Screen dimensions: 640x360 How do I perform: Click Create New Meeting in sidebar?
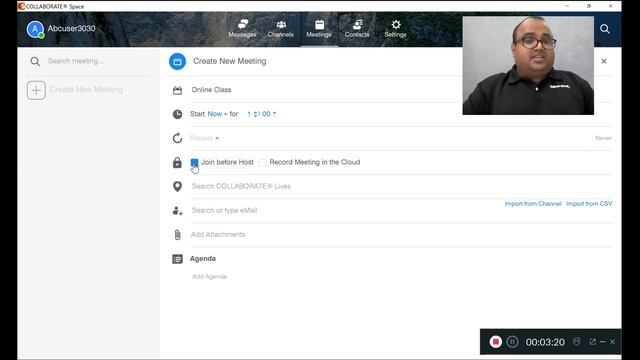86,89
